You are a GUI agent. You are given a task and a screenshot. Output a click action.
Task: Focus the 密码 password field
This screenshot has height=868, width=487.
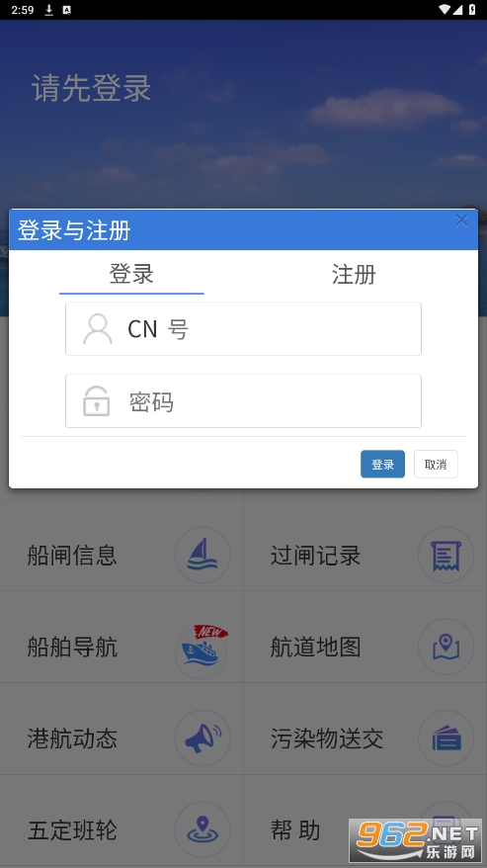[x=243, y=400]
